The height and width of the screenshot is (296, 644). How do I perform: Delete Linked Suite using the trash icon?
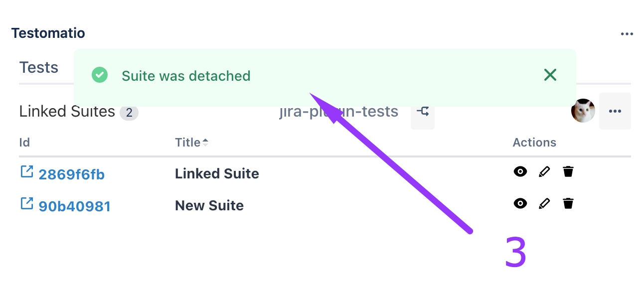click(x=568, y=172)
